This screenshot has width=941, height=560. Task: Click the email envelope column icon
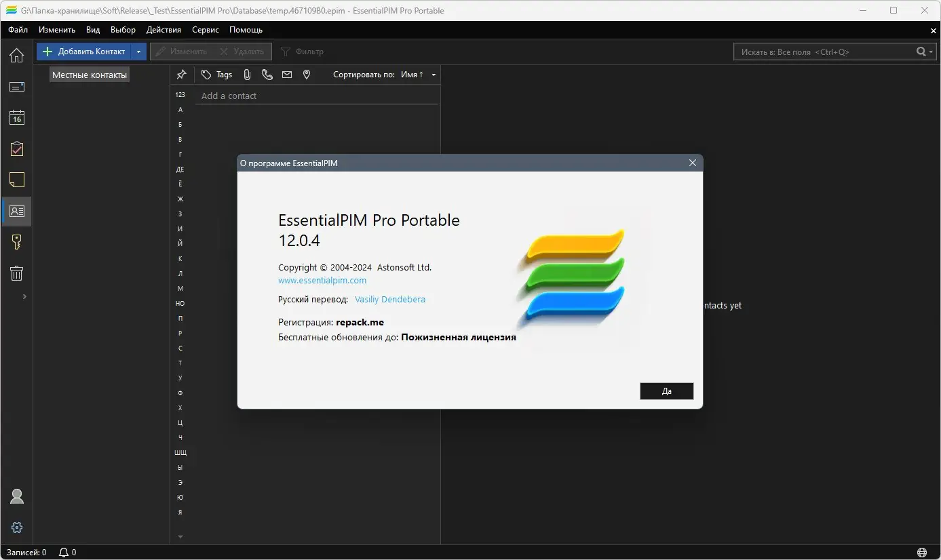point(287,75)
